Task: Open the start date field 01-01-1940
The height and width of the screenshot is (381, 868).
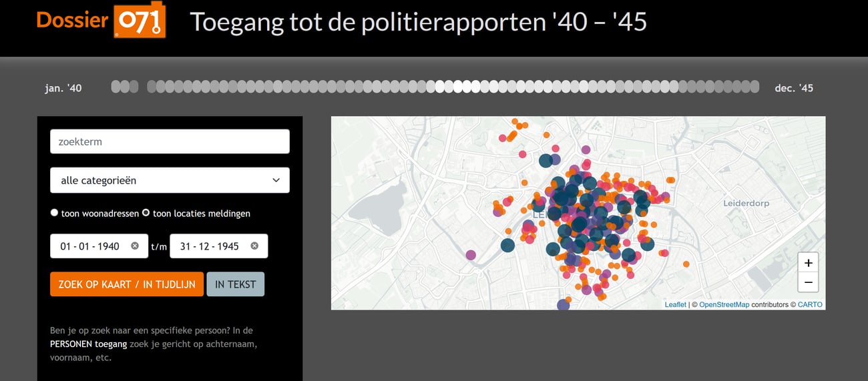Action: click(x=89, y=246)
